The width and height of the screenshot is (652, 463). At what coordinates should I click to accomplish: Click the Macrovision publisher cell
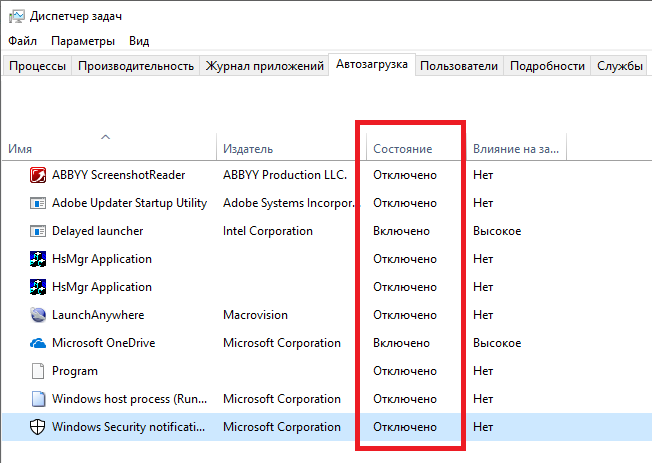[255, 315]
